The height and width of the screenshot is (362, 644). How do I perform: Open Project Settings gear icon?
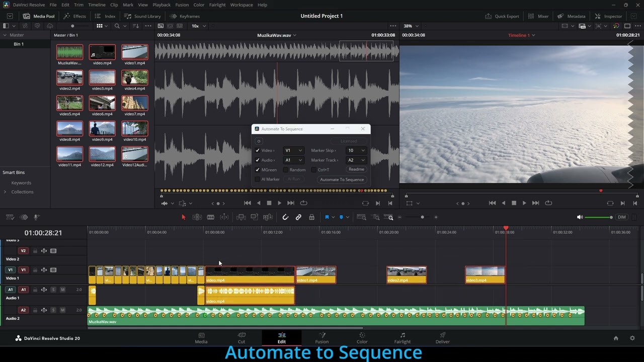tap(632, 338)
